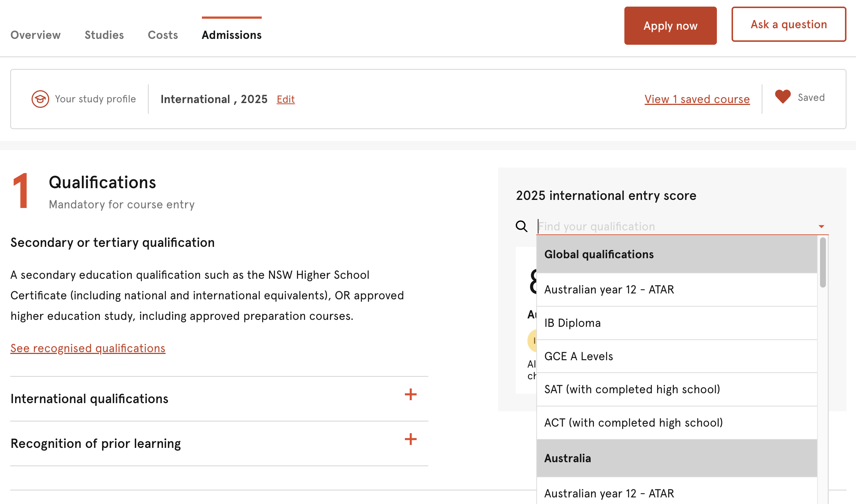
Task: Pick SAT (with completed high school)
Action: point(677,390)
